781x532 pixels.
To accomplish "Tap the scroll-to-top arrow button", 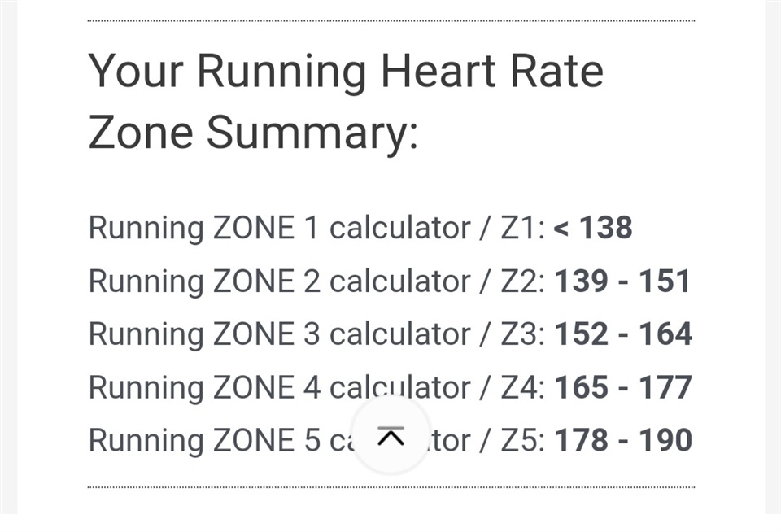I will click(x=391, y=436).
